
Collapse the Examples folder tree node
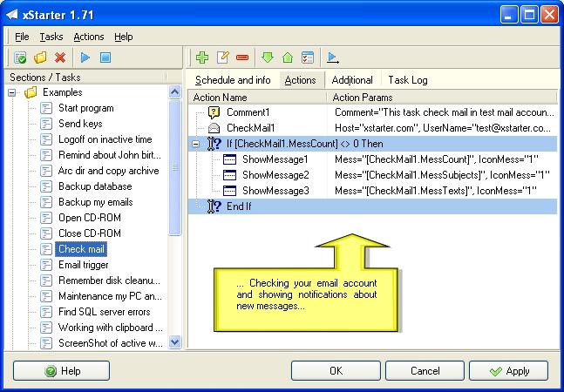tap(14, 92)
